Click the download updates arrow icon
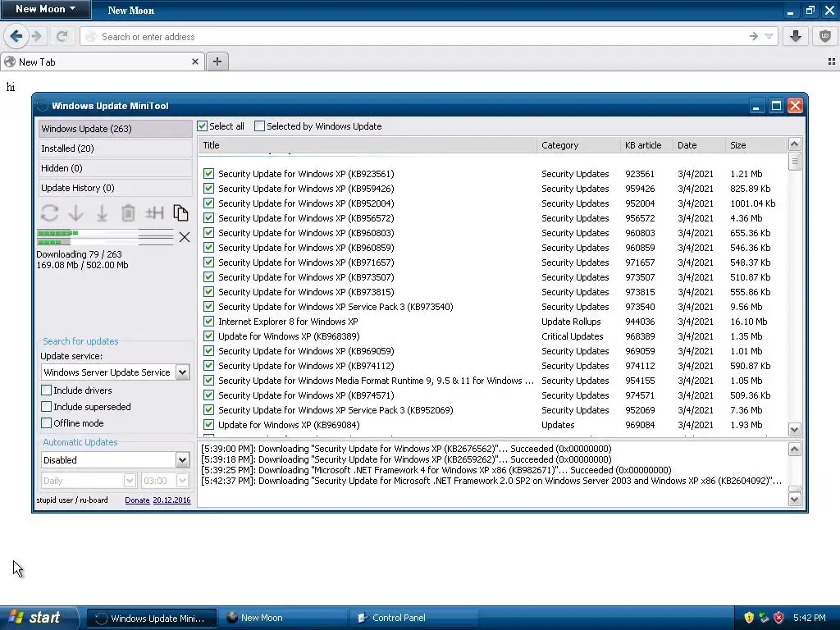 tap(76, 213)
